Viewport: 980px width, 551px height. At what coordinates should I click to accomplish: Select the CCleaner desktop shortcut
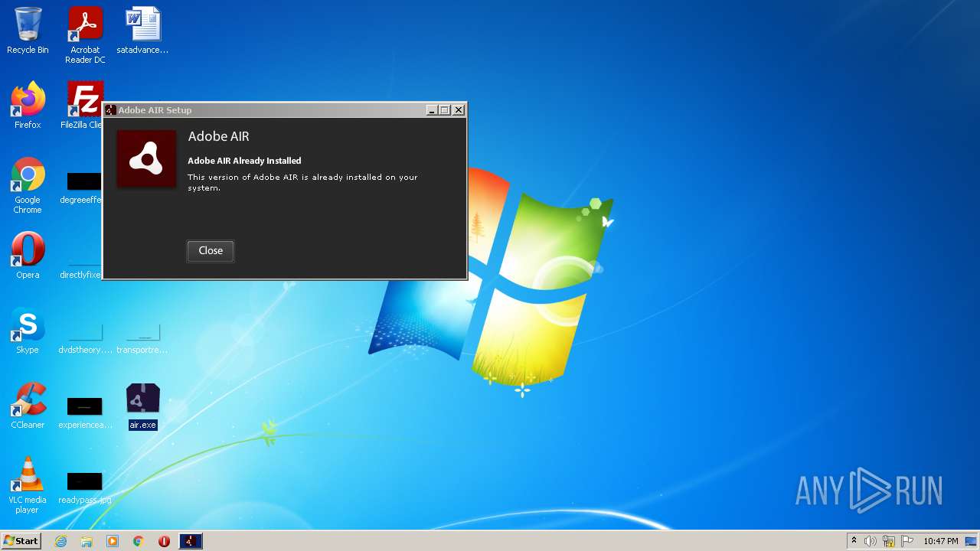coord(28,406)
